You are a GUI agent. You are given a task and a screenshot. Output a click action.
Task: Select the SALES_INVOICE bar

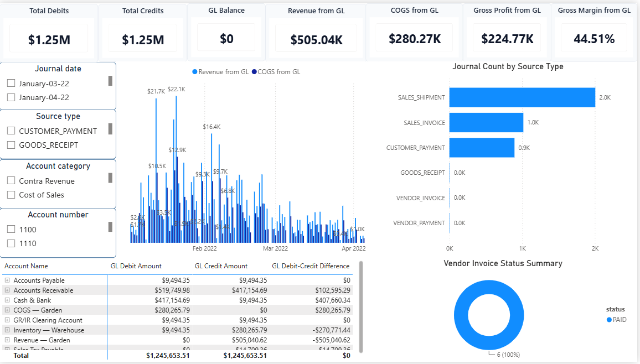(x=486, y=122)
